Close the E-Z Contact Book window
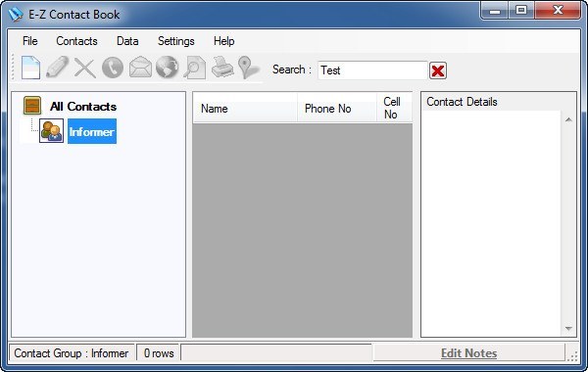Screen dimensions: 588x372 [x=558, y=10]
